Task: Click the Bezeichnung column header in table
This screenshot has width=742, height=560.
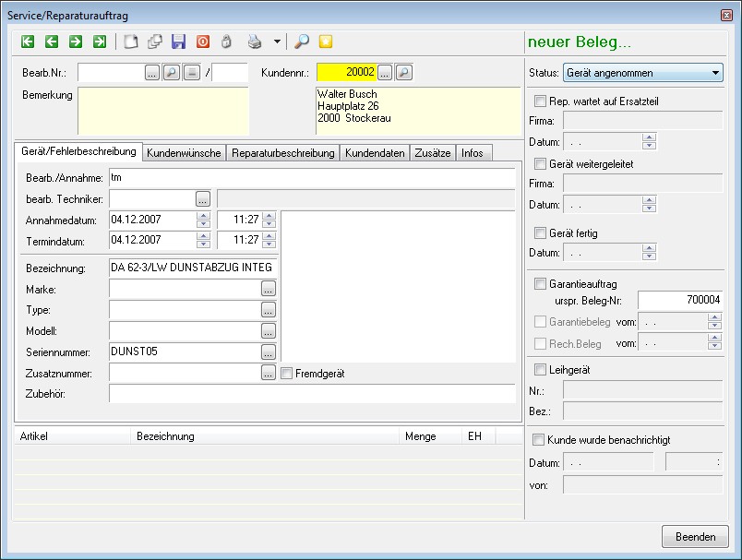Action: coord(265,436)
